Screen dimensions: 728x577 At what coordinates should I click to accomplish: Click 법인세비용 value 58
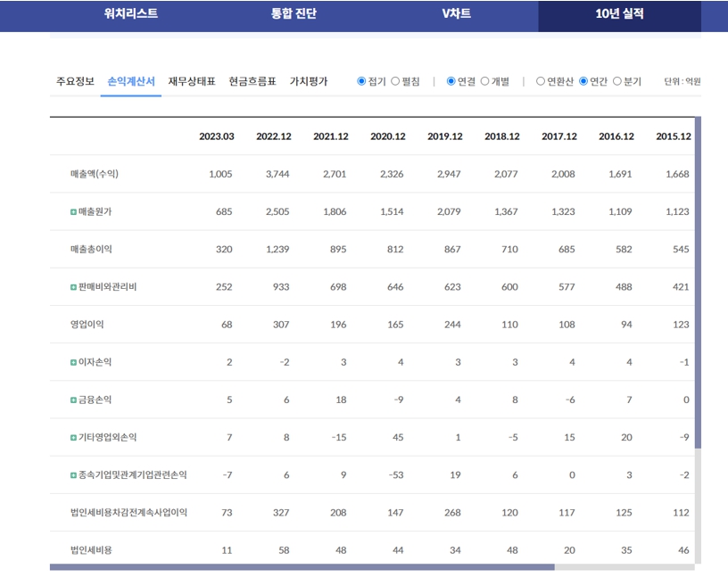pyautogui.click(x=284, y=550)
